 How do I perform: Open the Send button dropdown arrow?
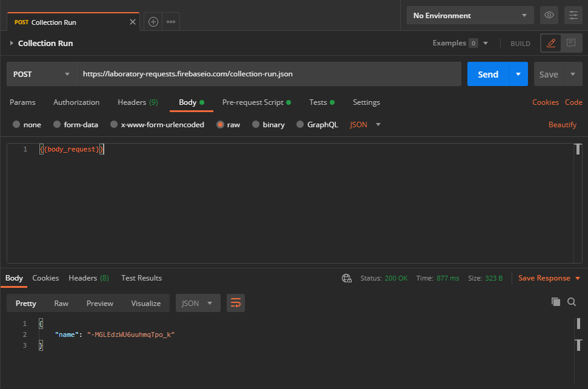(518, 74)
